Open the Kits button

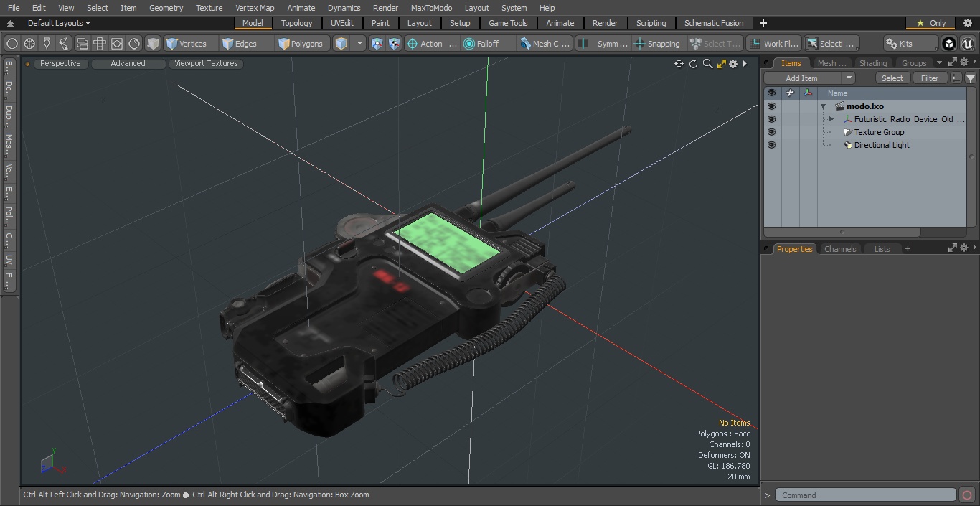(910, 44)
